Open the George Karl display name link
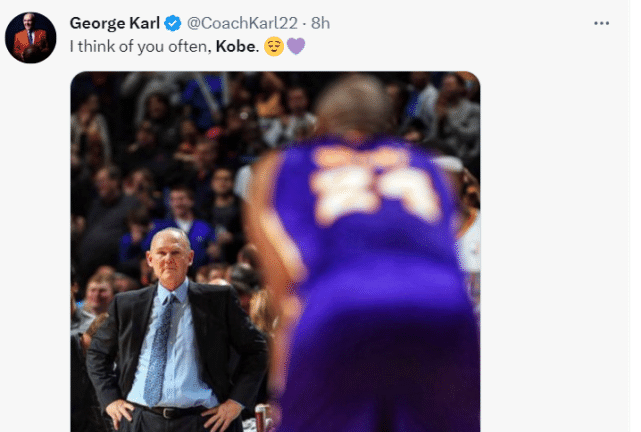Screen dimensions: 641x432 pos(114,23)
